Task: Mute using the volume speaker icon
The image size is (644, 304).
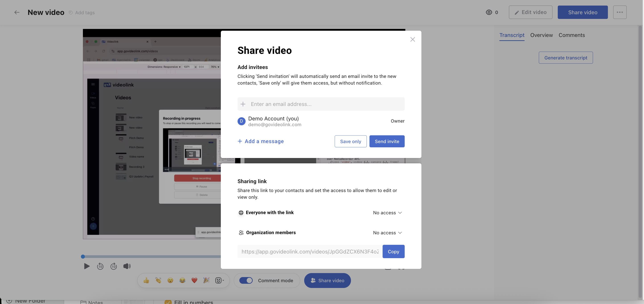Action: point(127,266)
